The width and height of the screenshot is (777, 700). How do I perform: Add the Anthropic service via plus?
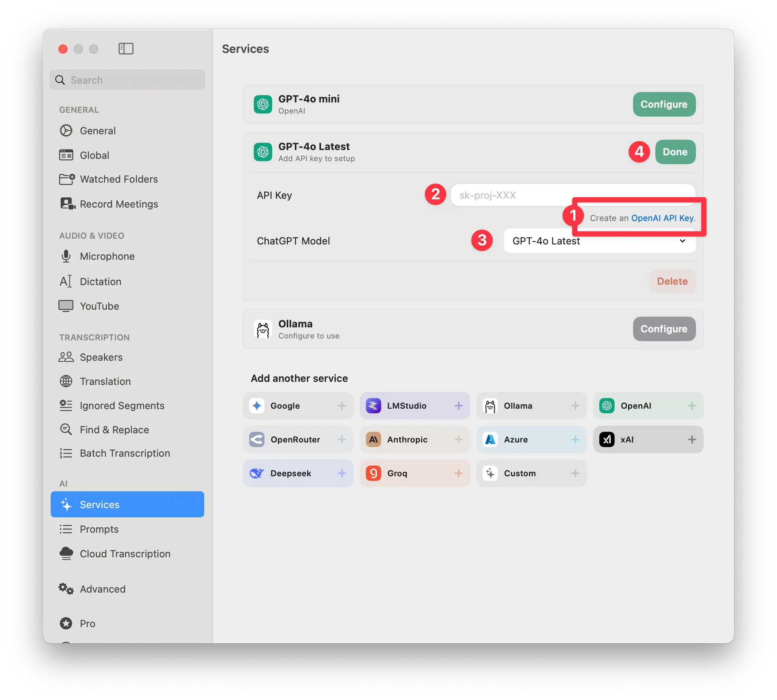(x=458, y=439)
